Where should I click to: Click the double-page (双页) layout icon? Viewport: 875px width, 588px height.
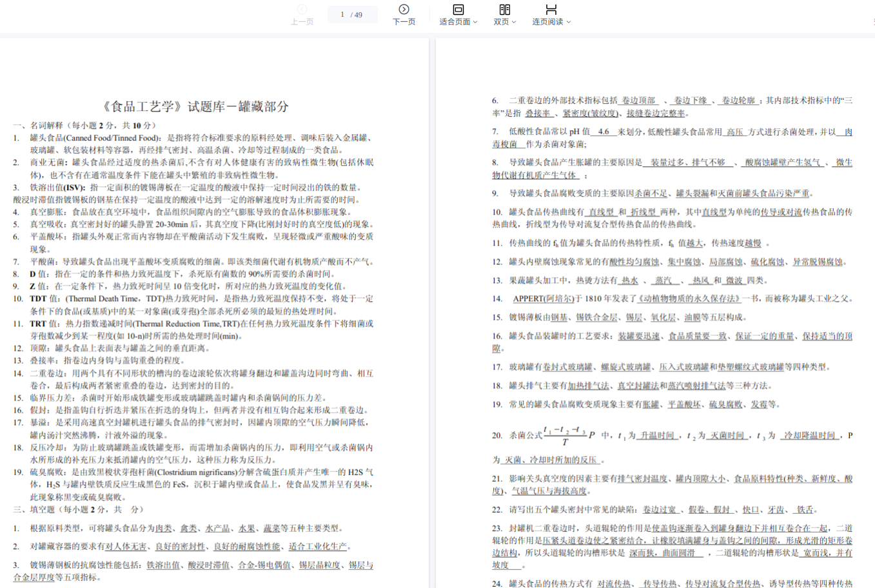(x=504, y=9)
